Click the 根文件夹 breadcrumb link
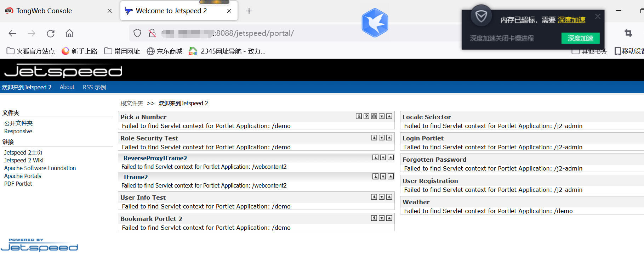 pyautogui.click(x=132, y=103)
